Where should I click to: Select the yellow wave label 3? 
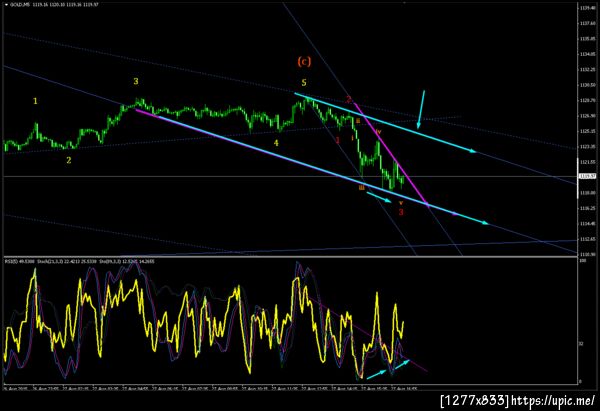(136, 81)
